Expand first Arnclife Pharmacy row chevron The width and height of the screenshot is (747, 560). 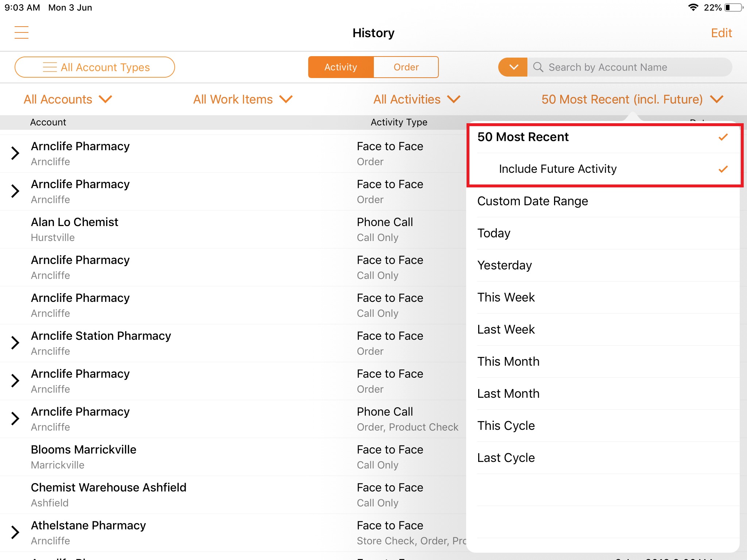coord(15,153)
